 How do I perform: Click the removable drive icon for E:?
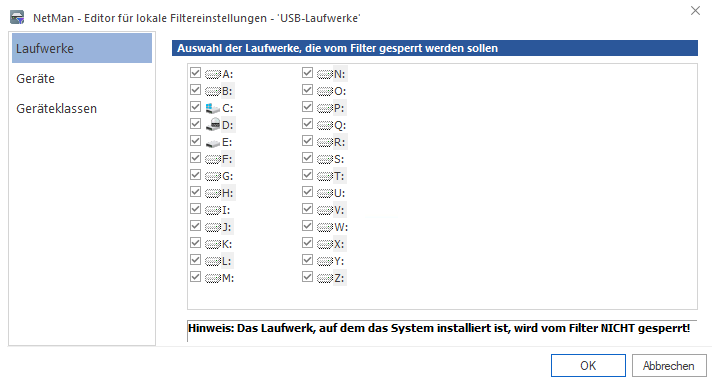[213, 143]
